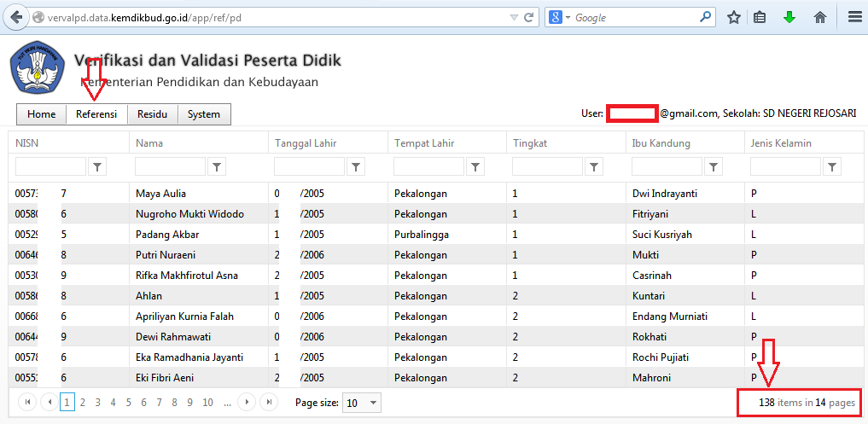The width and height of the screenshot is (868, 424).
Task: Select the name Nugroho Mukti Widodo
Action: pos(189,213)
